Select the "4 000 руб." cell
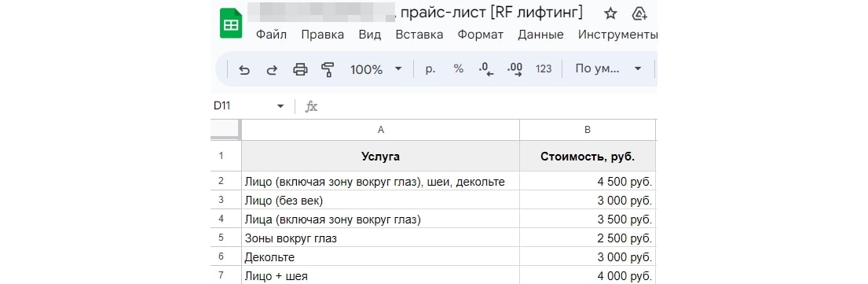Screen dimensions: 868x284 coord(588,275)
